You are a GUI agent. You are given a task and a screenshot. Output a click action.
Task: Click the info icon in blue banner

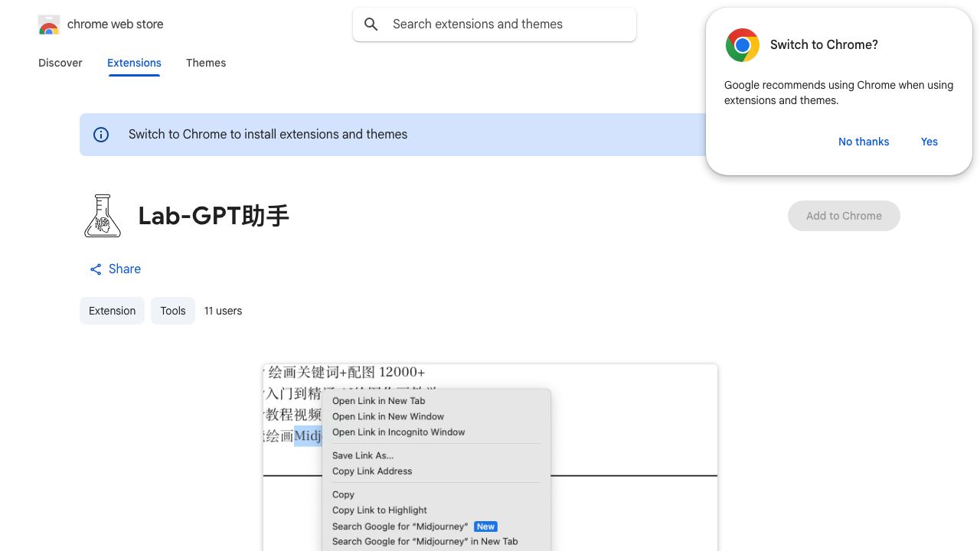(101, 135)
